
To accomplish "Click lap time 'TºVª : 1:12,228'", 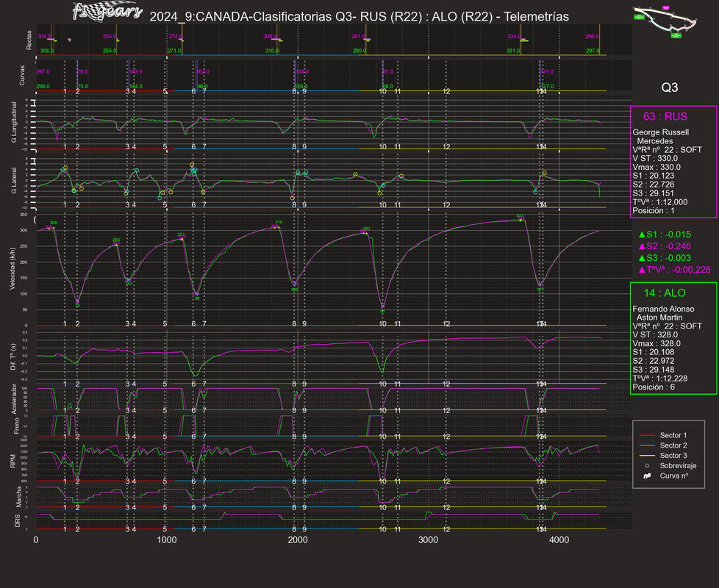I will (x=660, y=379).
